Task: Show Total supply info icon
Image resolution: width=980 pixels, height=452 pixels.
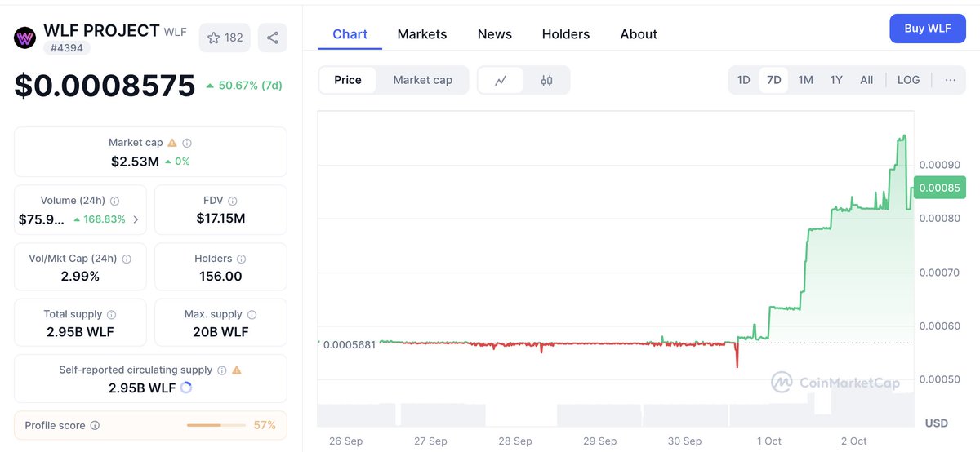Action: (111, 314)
